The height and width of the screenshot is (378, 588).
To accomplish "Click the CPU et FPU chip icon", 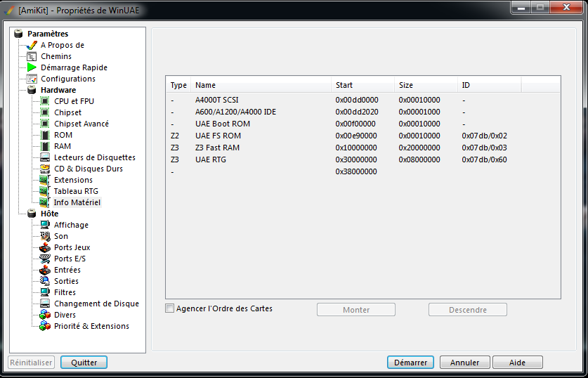I will click(45, 101).
